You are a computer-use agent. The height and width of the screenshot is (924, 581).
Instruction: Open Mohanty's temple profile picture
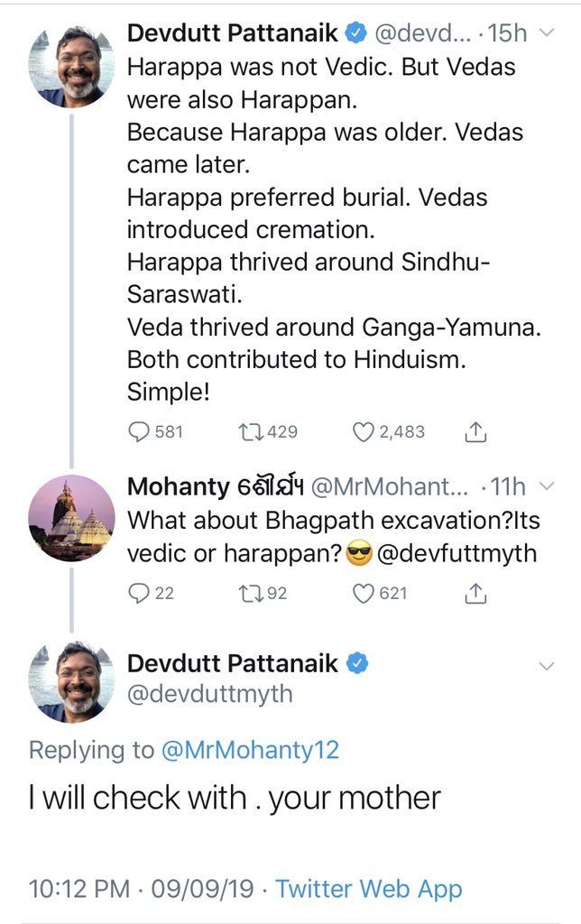(x=71, y=517)
